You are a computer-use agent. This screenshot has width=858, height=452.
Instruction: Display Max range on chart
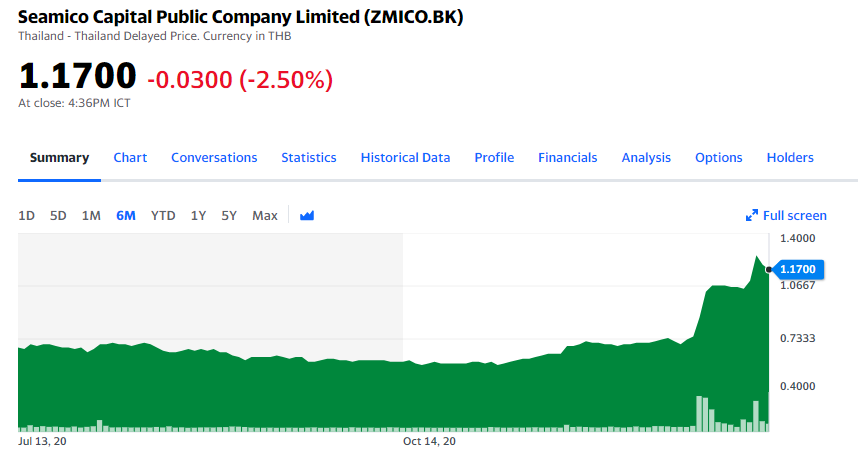click(x=265, y=216)
